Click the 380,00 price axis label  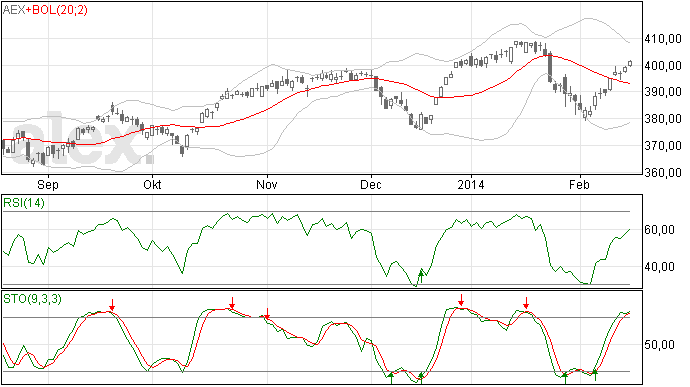[663, 119]
